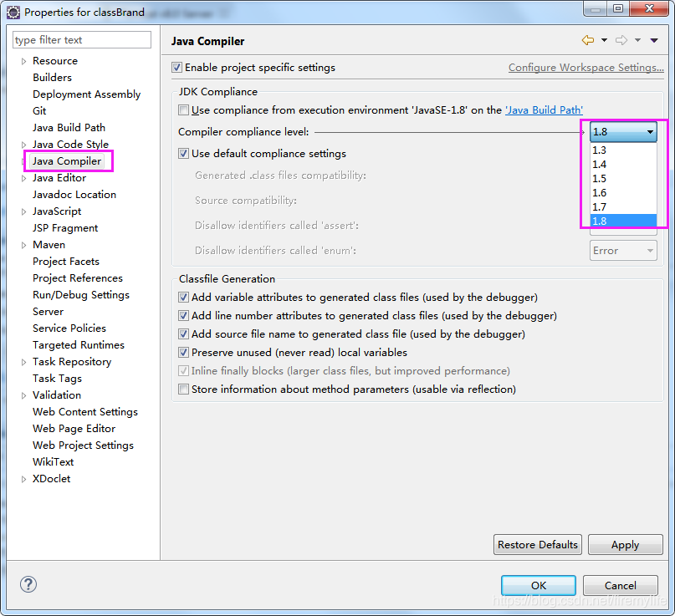
Task: Expand the Task Repository node
Action: pyautogui.click(x=23, y=362)
